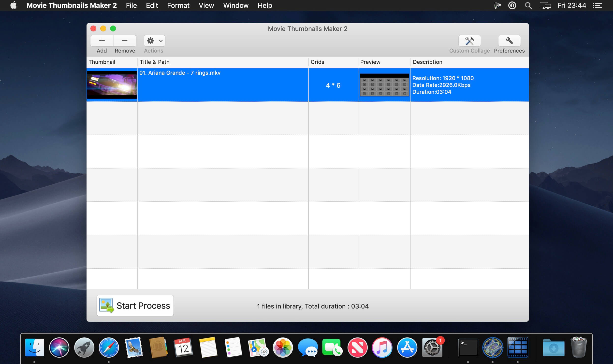613x364 pixels.
Task: Open Preferences wrench icon
Action: tap(509, 41)
